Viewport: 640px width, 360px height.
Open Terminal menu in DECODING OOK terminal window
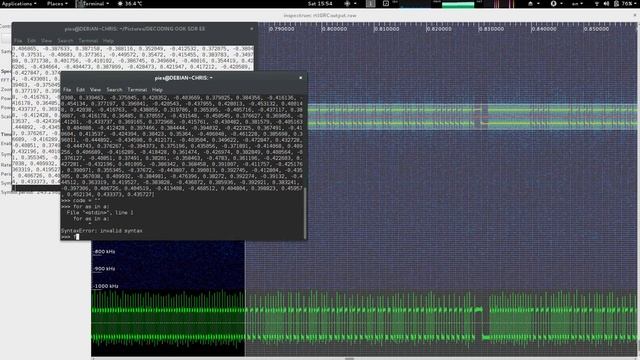click(88, 41)
